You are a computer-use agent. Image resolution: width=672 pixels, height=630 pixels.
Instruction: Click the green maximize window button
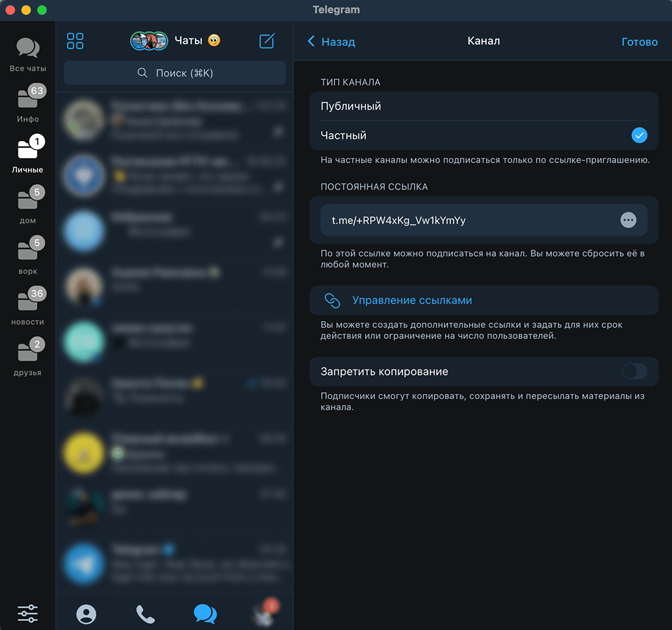(x=42, y=9)
